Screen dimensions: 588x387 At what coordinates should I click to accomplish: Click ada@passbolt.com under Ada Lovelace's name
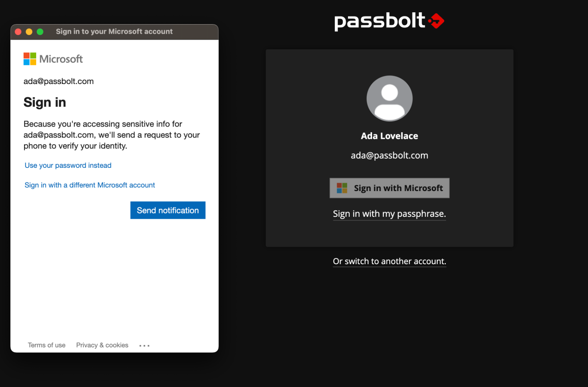click(x=389, y=155)
